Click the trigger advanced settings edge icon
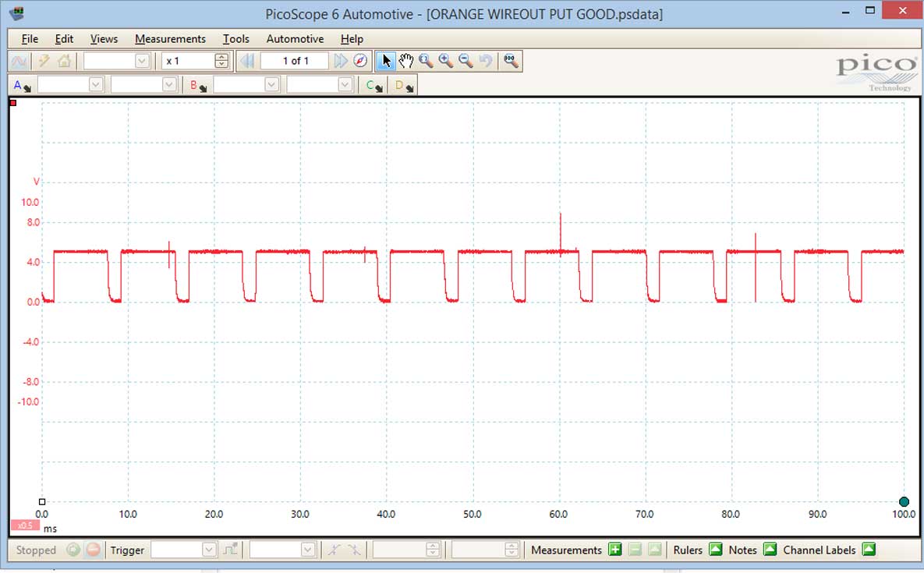The width and height of the screenshot is (924, 573). pos(230,550)
